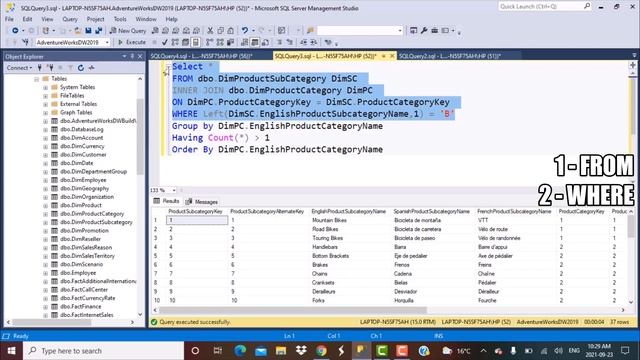This screenshot has width=640, height=360.
Task: Toggle Results to Text option
Action: 244,42
